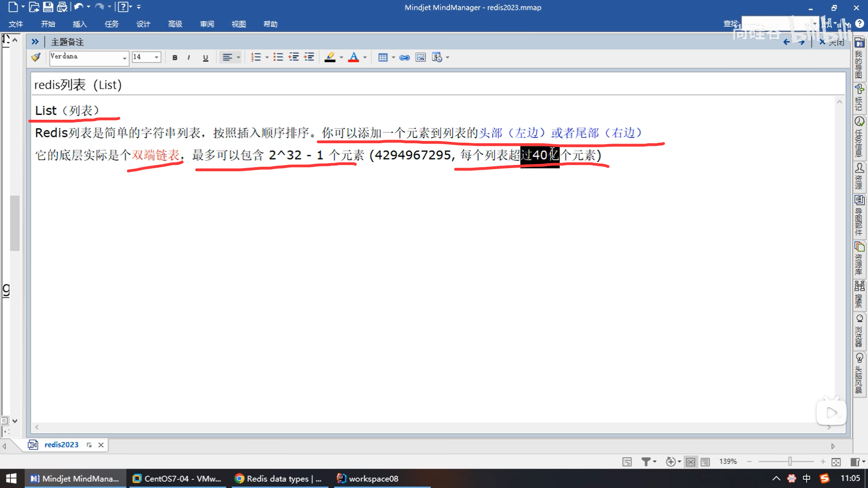
Task: Increase indent of the notes paragraph
Action: (309, 57)
